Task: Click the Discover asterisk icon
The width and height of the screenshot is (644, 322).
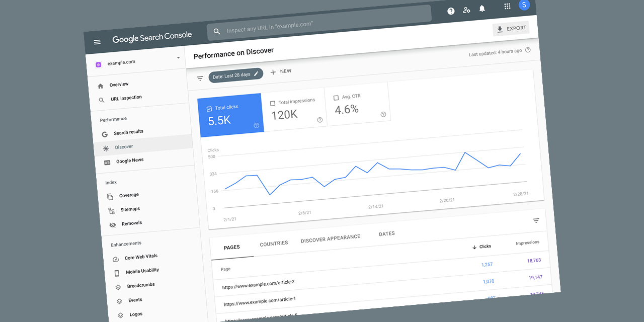Action: (106, 148)
